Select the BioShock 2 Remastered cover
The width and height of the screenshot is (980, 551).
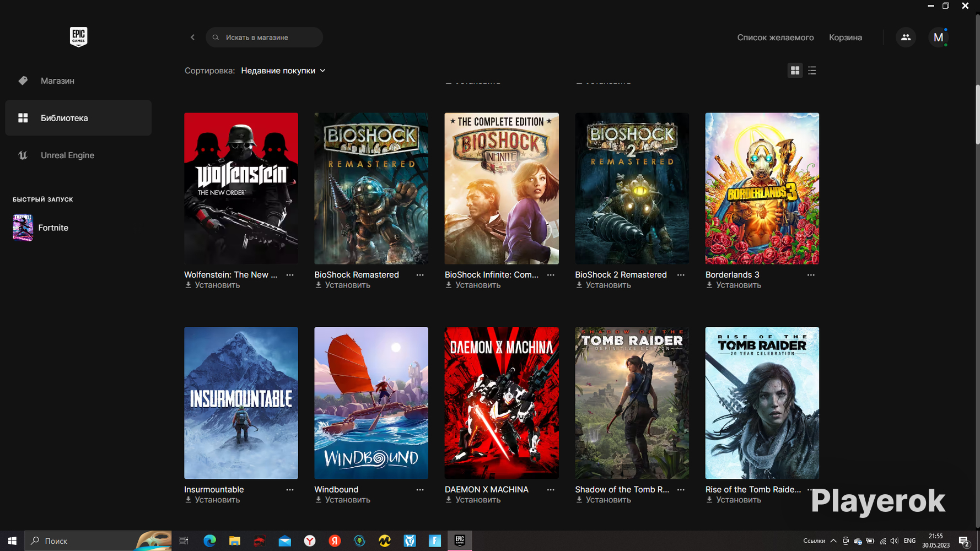tap(632, 188)
